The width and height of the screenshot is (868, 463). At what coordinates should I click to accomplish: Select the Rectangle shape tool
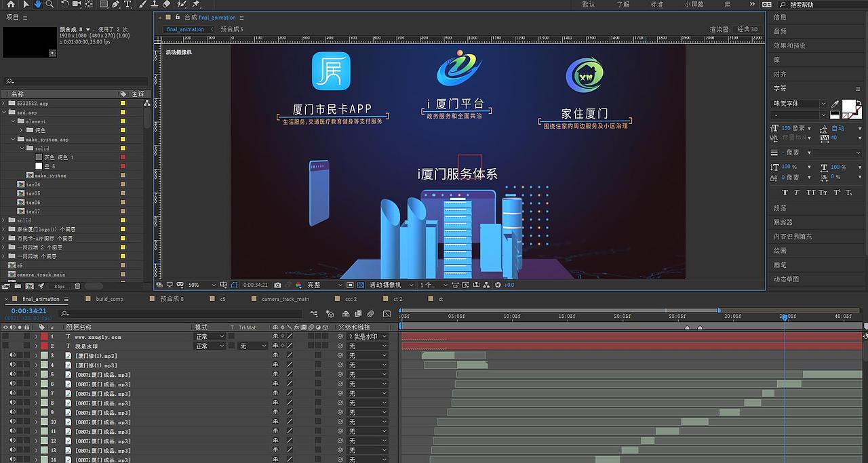[104, 4]
